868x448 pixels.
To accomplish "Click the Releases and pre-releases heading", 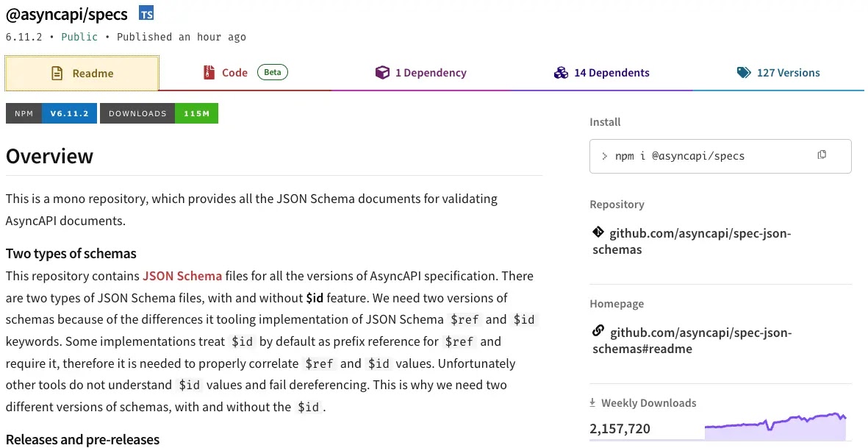I will click(82, 439).
